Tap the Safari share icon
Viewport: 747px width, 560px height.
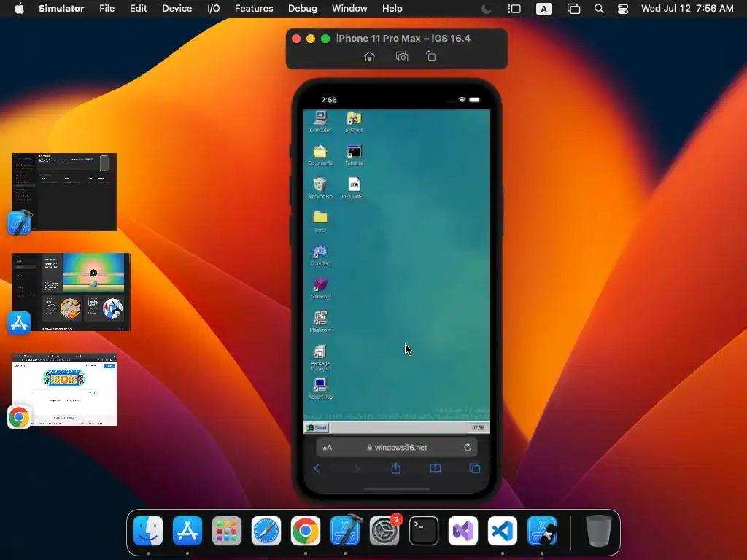click(x=396, y=469)
